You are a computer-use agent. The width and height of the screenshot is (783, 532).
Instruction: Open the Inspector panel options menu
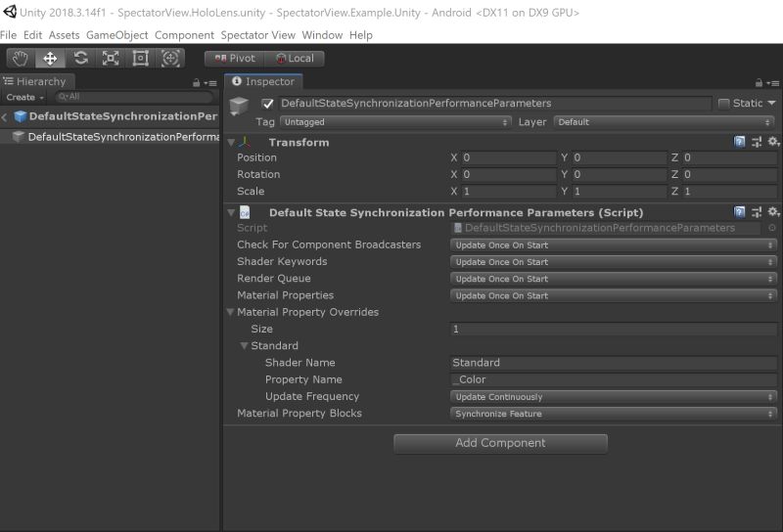tap(773, 83)
